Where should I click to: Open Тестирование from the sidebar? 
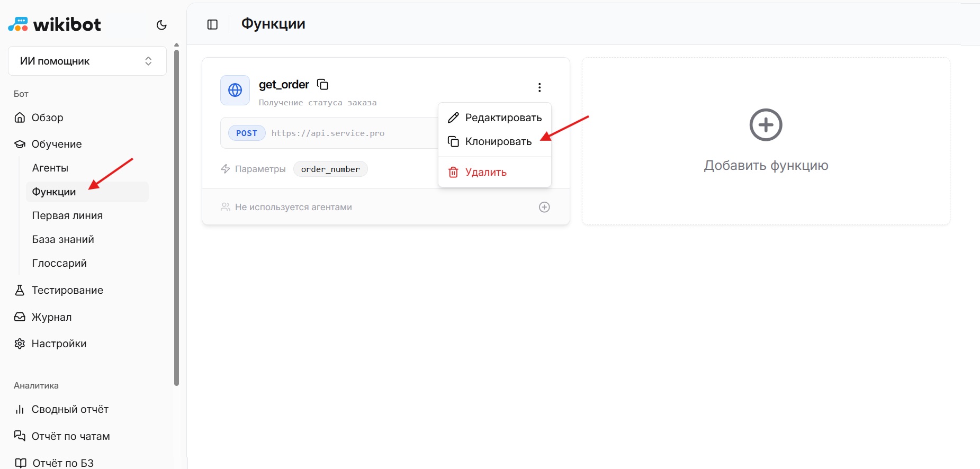[67, 290]
